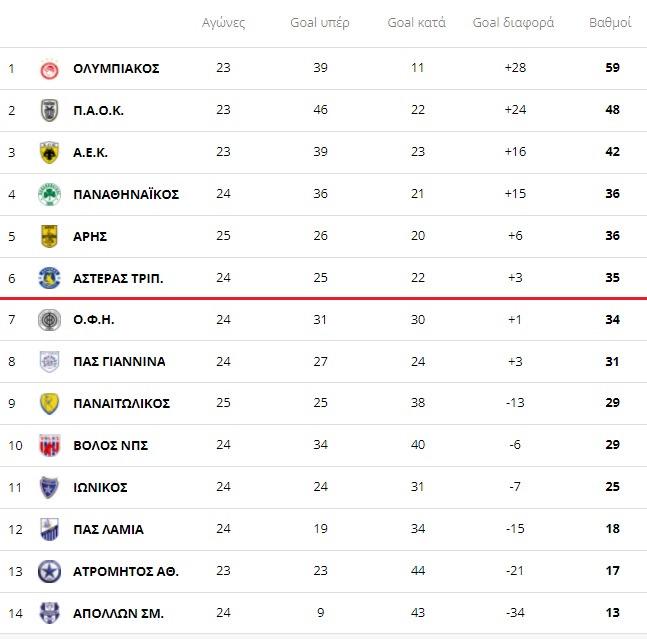Click the ΑΣΤΕΡΑΣ ΤΡΙΠ. team crest icon
Screen dimensions: 647x639
coord(48,278)
